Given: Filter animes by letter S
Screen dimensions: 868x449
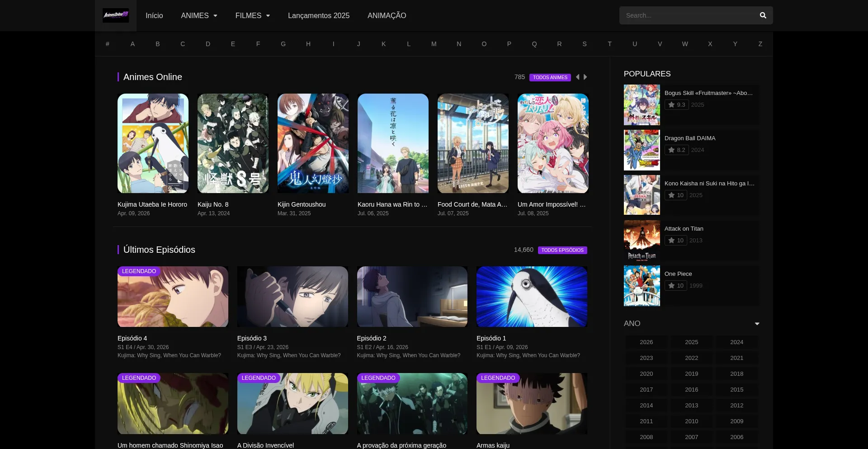Looking at the screenshot, I should (x=585, y=44).
